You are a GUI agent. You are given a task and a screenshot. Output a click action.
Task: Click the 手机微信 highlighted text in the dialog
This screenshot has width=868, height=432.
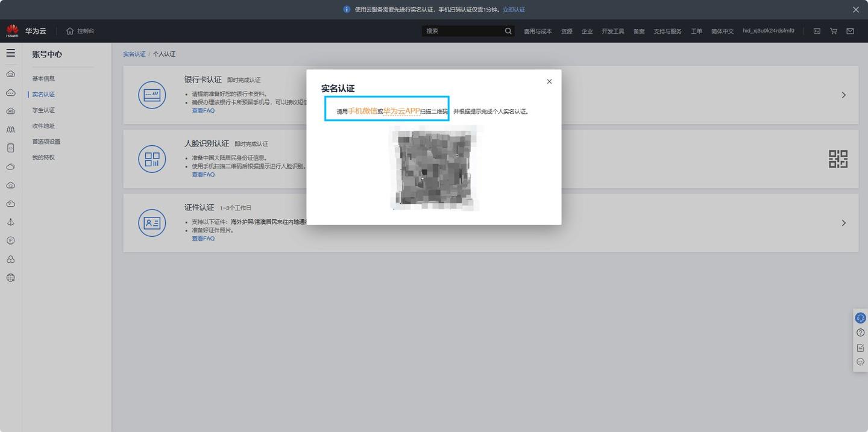[363, 111]
